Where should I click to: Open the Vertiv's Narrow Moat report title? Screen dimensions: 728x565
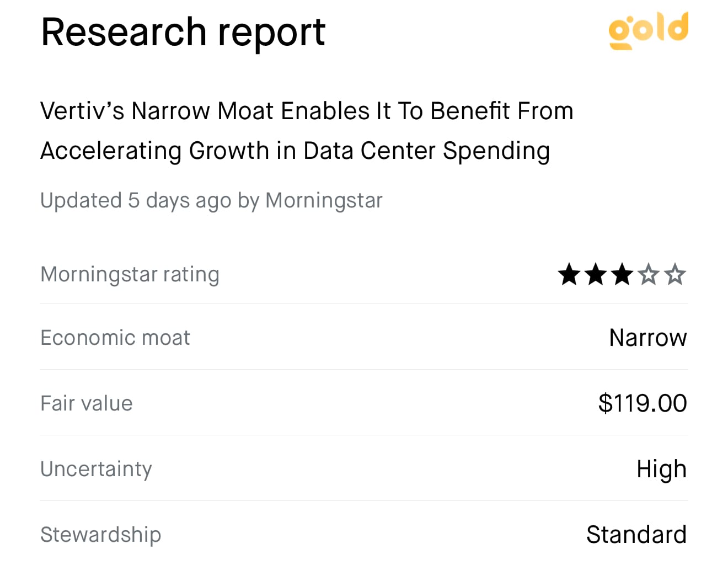coord(307,131)
